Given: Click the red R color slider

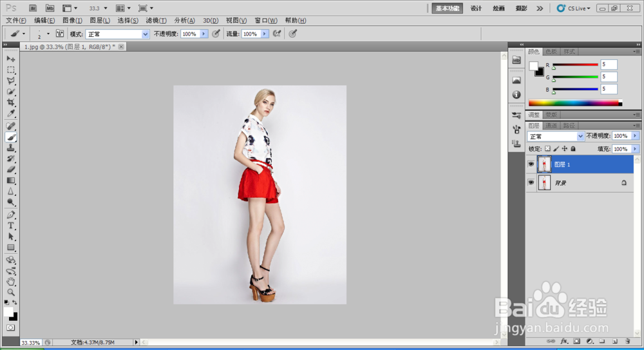Looking at the screenshot, I should click(x=575, y=64).
